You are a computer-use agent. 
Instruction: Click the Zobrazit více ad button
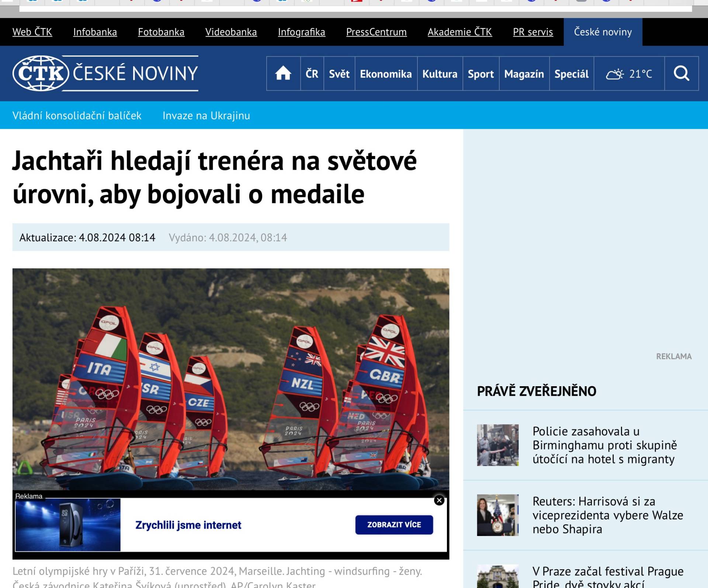tap(394, 525)
